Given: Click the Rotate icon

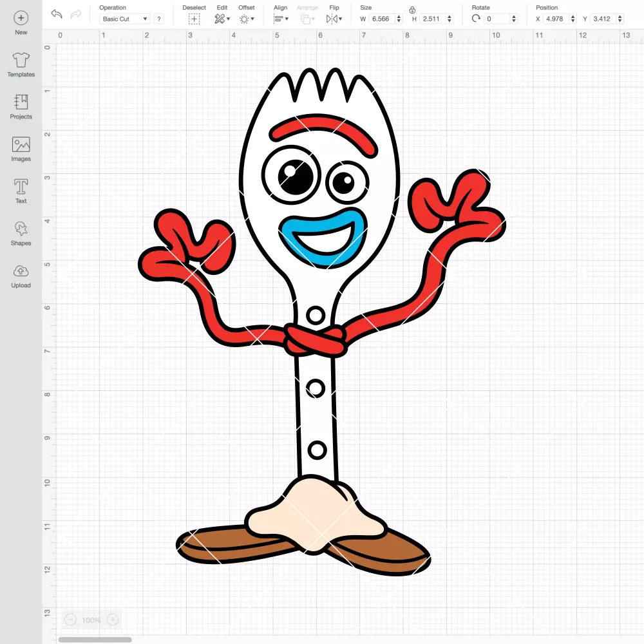Looking at the screenshot, I should click(x=476, y=19).
